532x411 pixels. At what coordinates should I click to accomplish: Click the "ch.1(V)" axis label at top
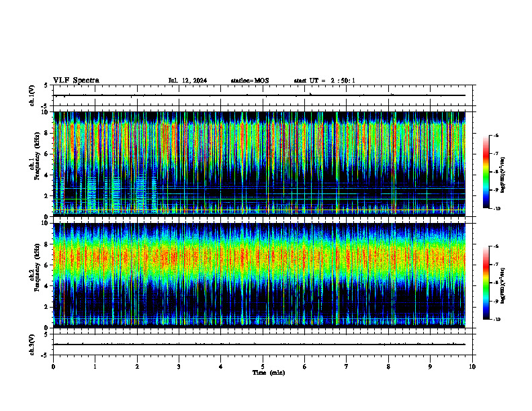[32, 95]
